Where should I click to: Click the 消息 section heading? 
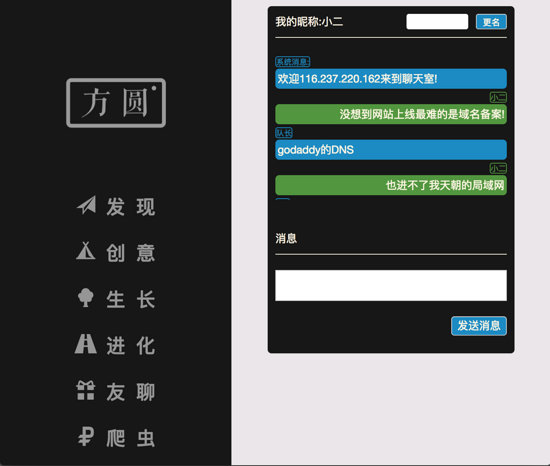pos(286,238)
